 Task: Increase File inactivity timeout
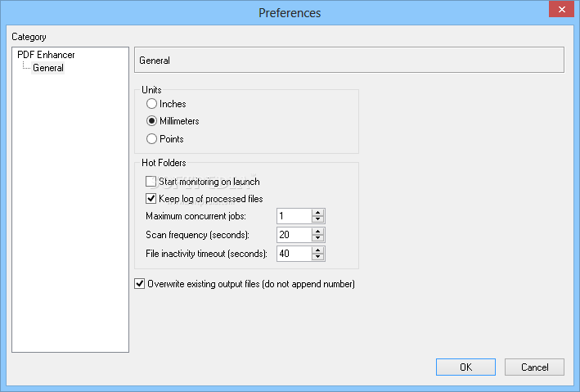coord(317,250)
